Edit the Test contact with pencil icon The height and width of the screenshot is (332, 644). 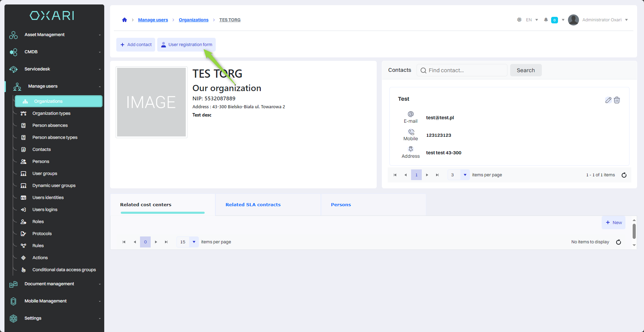tap(608, 100)
